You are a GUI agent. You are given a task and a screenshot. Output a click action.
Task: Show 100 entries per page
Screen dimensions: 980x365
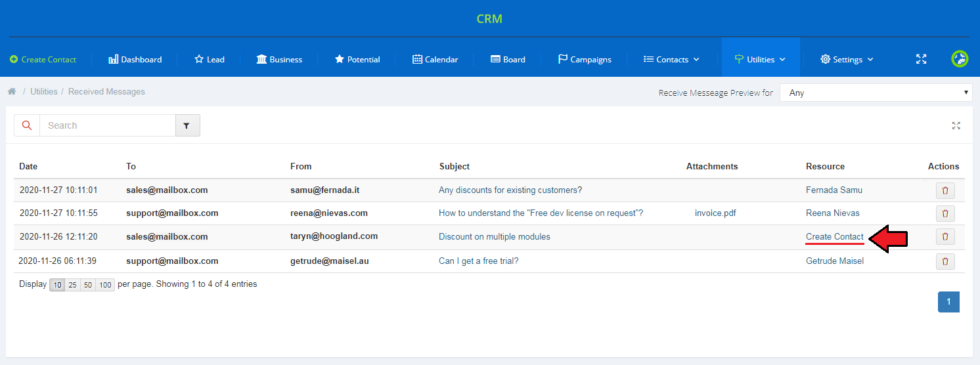click(105, 285)
